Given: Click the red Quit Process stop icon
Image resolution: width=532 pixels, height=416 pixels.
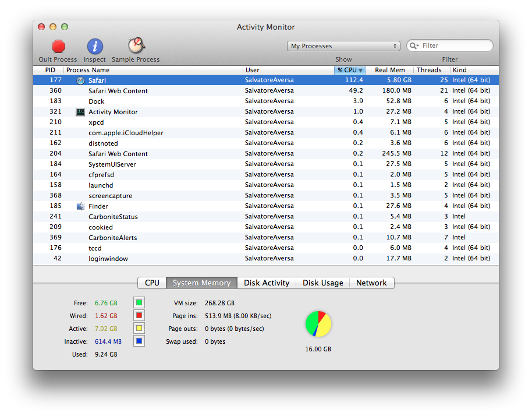Looking at the screenshot, I should coord(58,47).
